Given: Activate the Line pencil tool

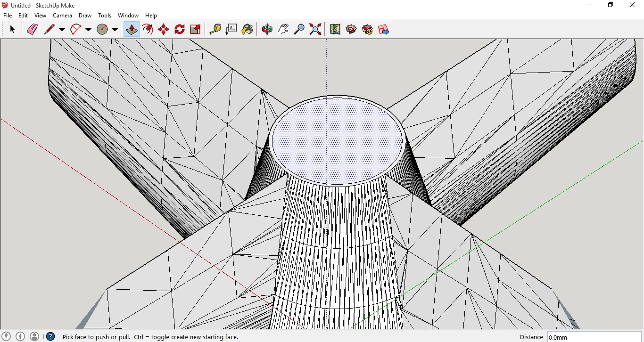Looking at the screenshot, I should 49,29.
